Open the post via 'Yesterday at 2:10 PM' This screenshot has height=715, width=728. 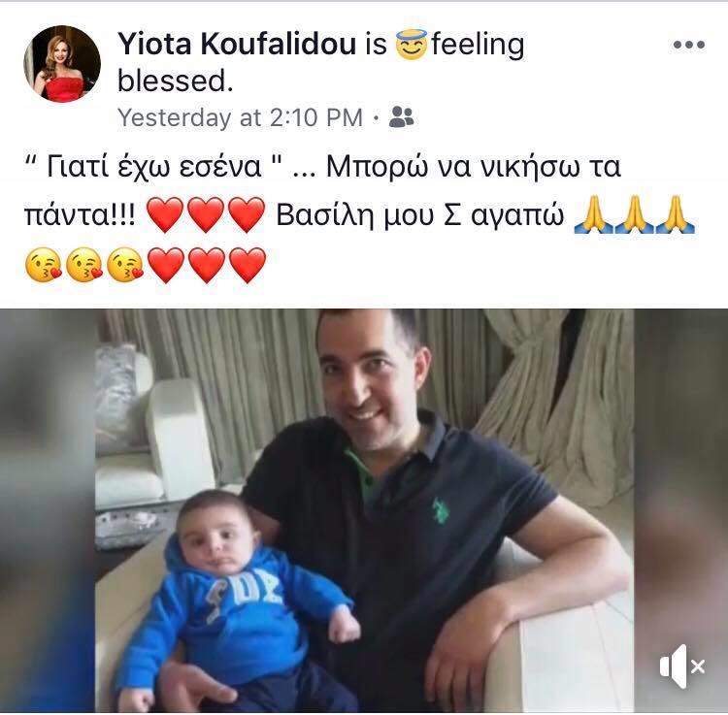click(240, 117)
